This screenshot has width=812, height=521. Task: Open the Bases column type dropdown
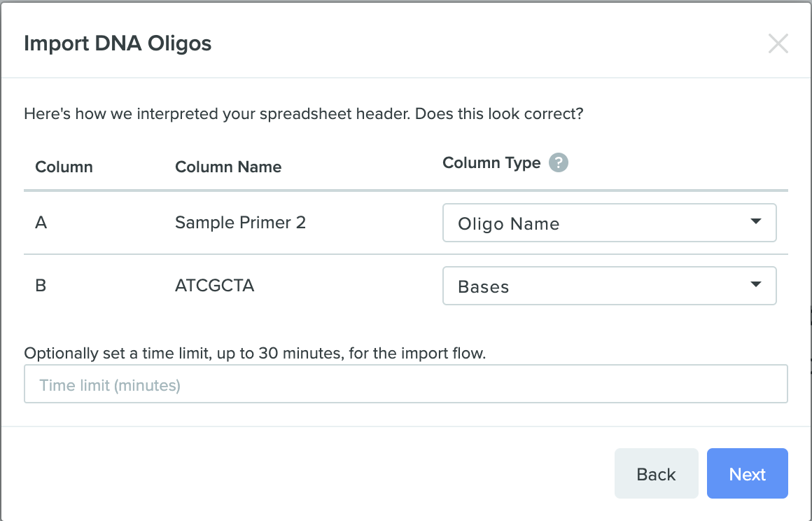tap(609, 286)
